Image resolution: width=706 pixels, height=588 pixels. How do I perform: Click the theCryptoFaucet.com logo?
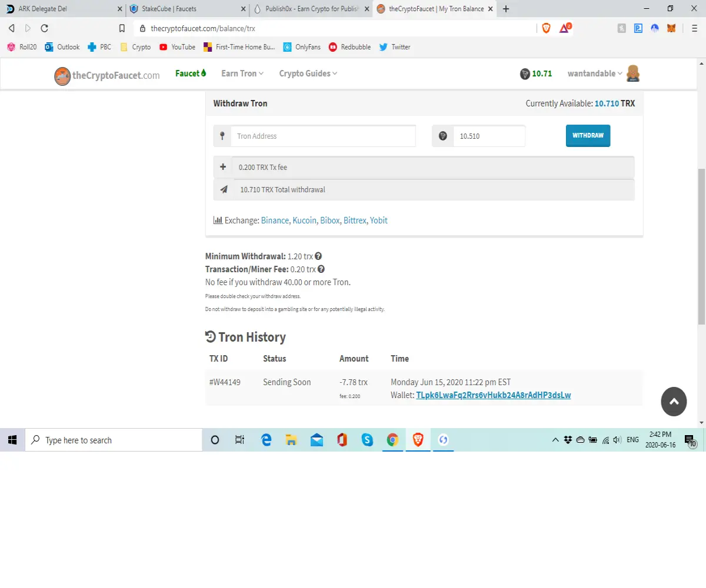tap(107, 75)
